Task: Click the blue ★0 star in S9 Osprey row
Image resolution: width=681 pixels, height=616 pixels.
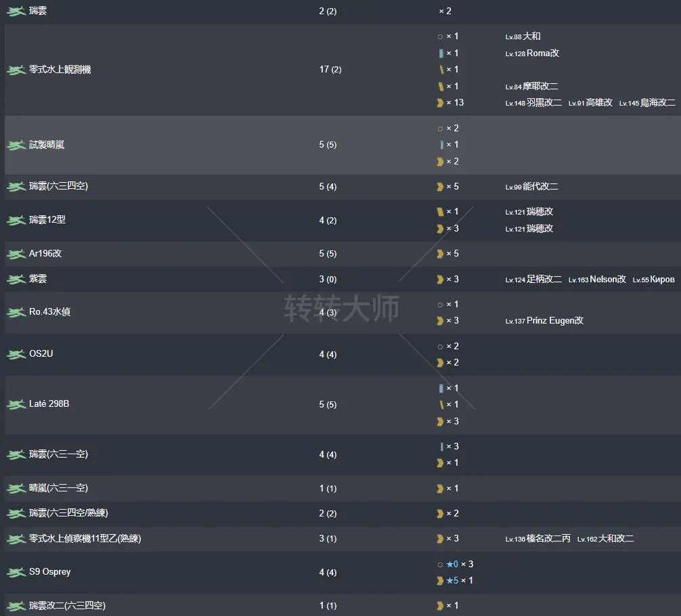Action: coord(452,565)
